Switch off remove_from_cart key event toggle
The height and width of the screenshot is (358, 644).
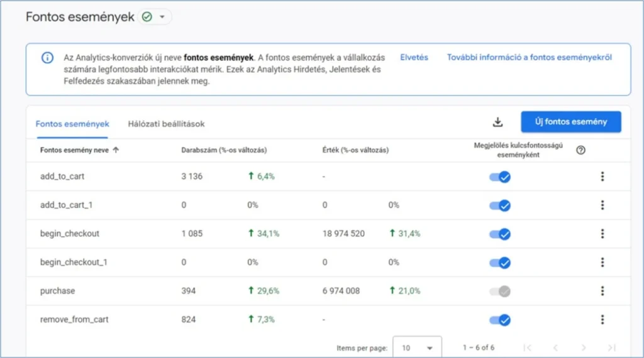click(x=500, y=320)
